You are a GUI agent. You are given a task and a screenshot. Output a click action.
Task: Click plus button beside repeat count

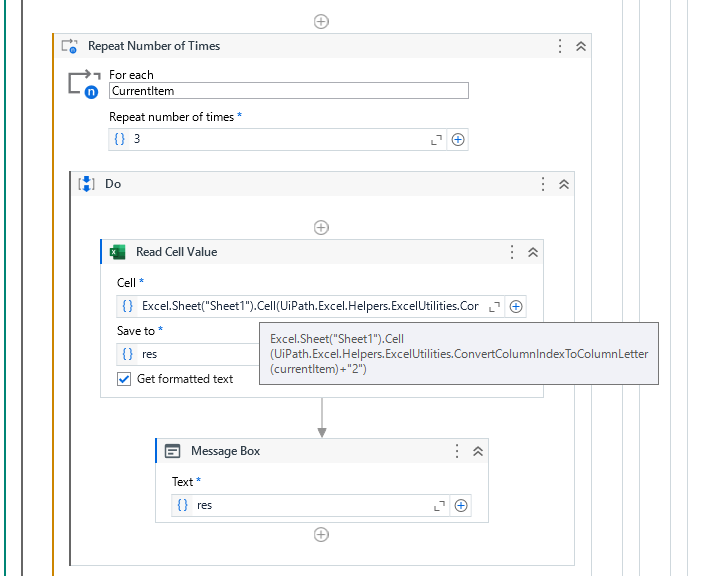pyautogui.click(x=458, y=140)
